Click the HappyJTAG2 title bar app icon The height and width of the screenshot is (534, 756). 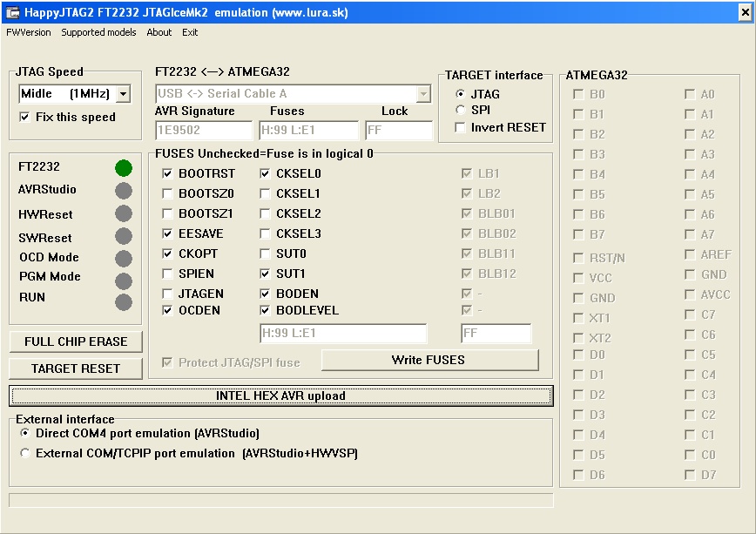pos(13,12)
